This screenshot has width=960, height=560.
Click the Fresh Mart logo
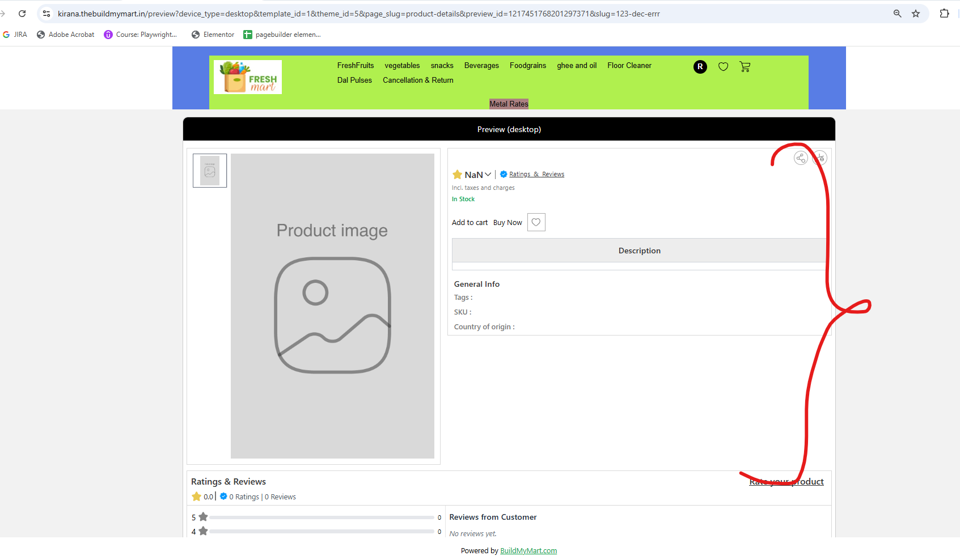pos(248,77)
